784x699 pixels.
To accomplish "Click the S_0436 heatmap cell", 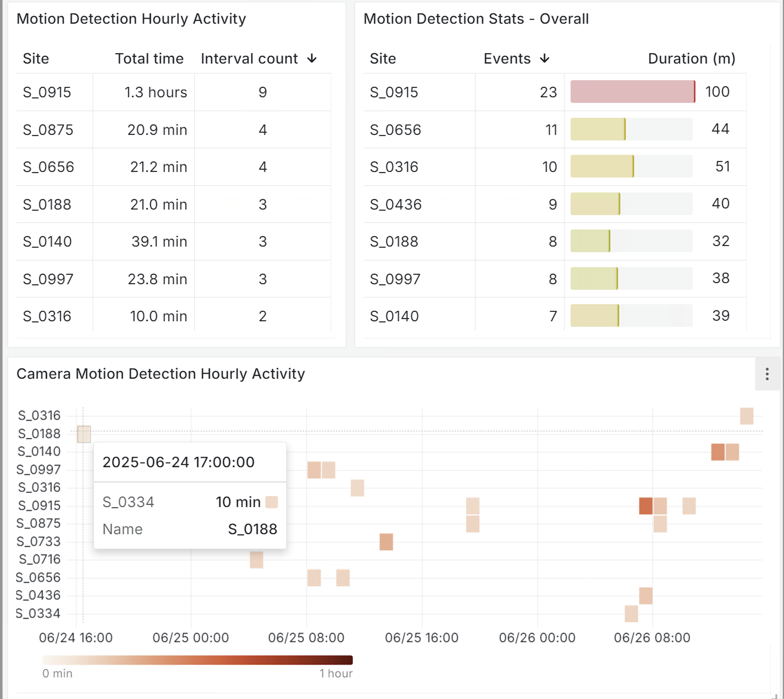I will [x=646, y=596].
